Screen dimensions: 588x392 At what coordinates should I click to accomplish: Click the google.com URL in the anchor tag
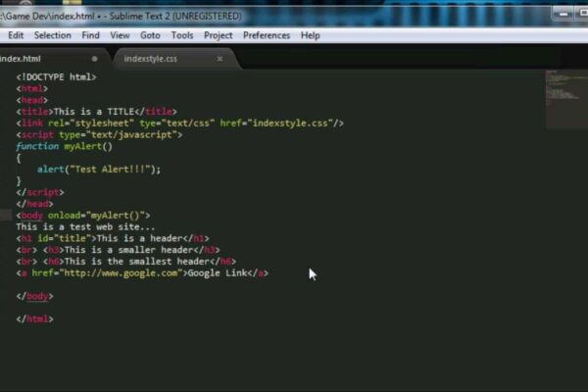tap(121, 273)
